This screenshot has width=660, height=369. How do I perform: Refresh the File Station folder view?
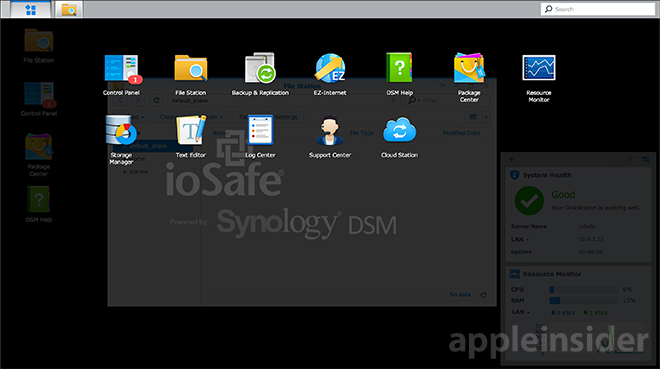(157, 100)
